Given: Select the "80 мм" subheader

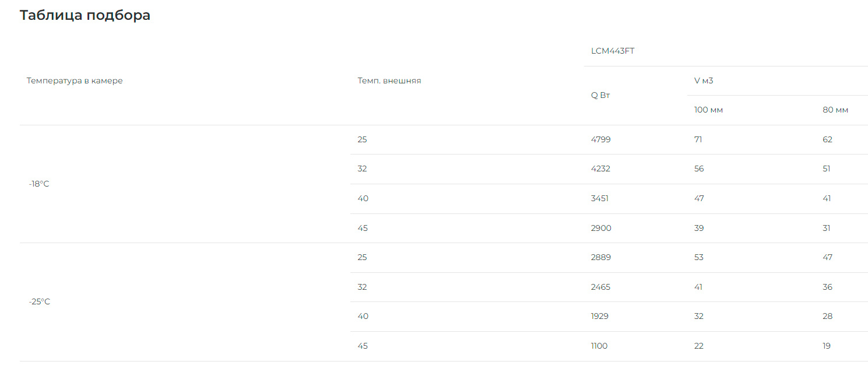Looking at the screenshot, I should click(x=835, y=110).
